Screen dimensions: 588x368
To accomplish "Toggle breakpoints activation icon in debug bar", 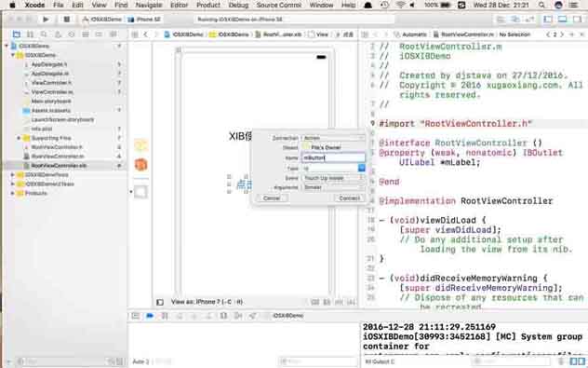I will point(150,316).
